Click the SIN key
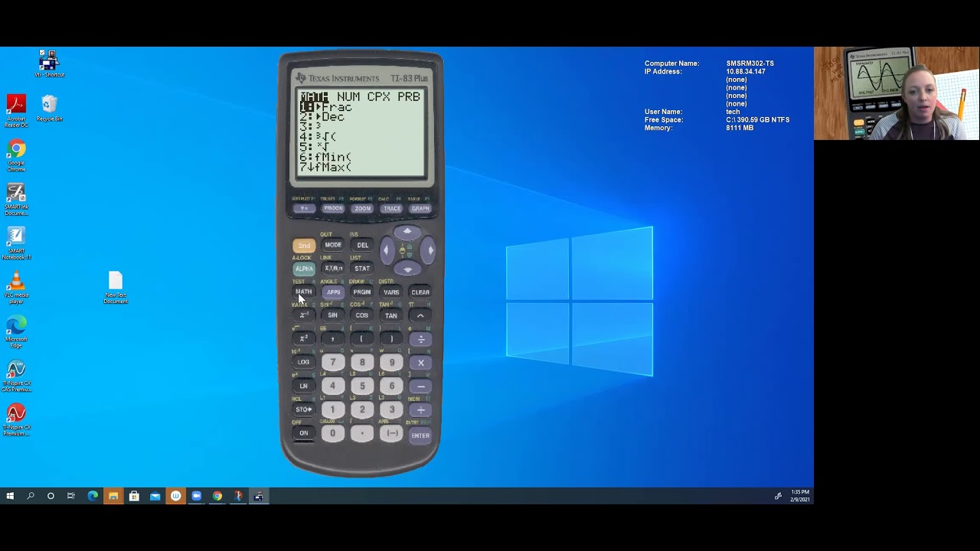 [x=333, y=315]
